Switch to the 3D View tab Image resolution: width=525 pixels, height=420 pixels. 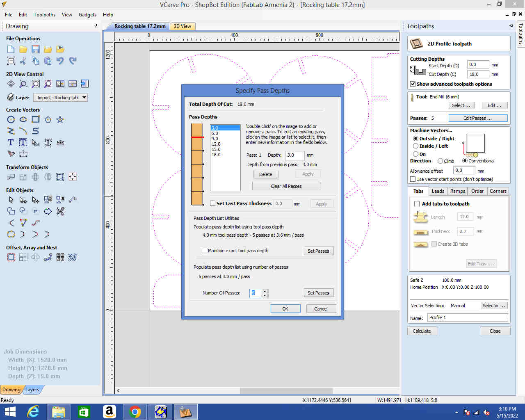click(183, 26)
